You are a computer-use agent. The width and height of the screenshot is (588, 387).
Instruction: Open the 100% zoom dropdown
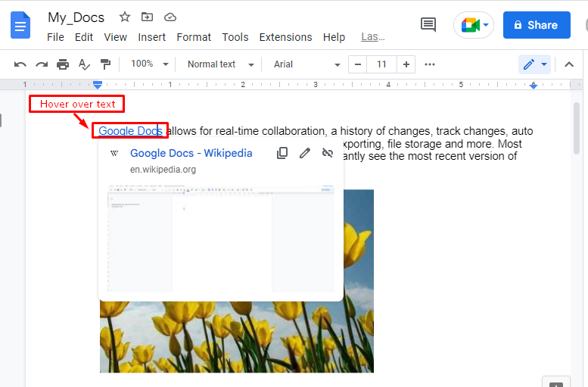(149, 64)
